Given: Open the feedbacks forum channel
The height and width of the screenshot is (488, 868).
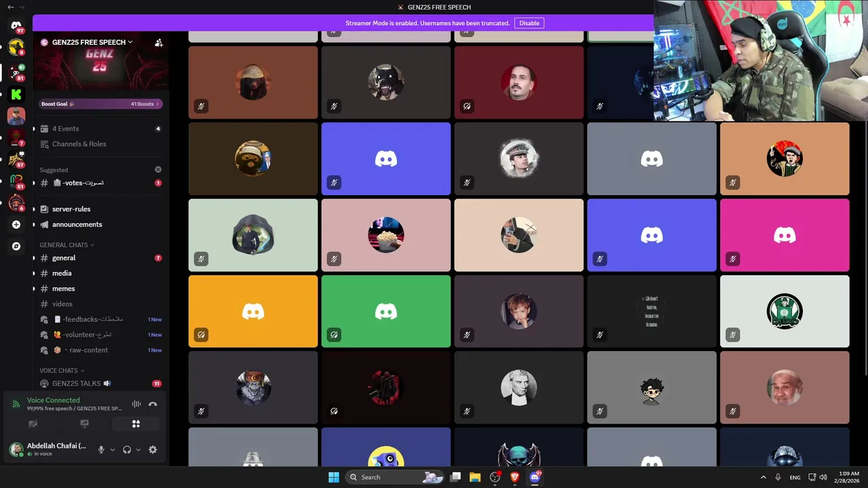Looking at the screenshot, I should click(x=100, y=319).
